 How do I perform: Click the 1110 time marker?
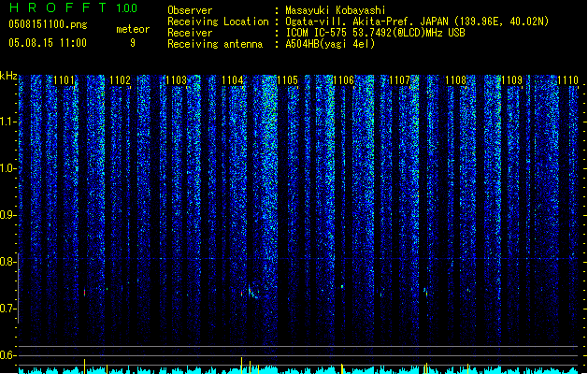tap(567, 80)
